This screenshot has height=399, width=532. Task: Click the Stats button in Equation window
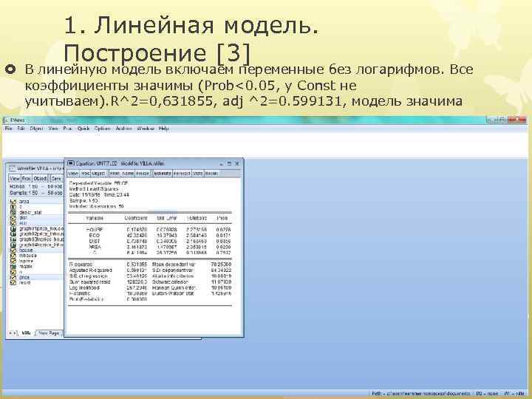(197, 174)
